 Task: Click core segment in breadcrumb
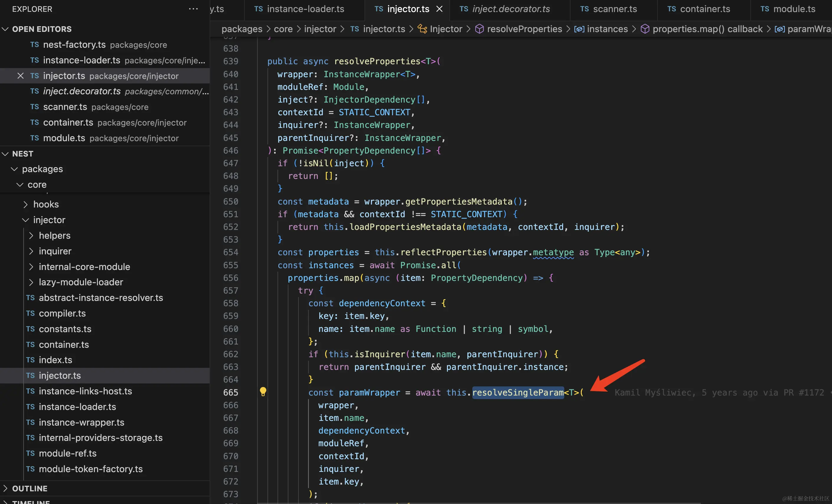pyautogui.click(x=283, y=29)
